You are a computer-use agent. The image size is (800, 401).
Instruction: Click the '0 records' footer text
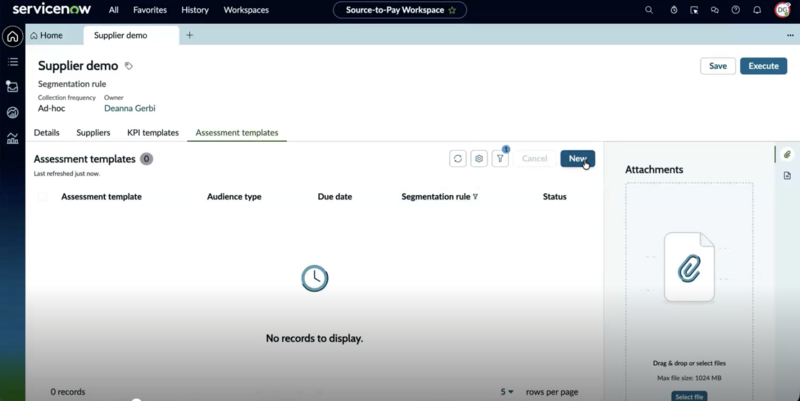[x=68, y=392]
